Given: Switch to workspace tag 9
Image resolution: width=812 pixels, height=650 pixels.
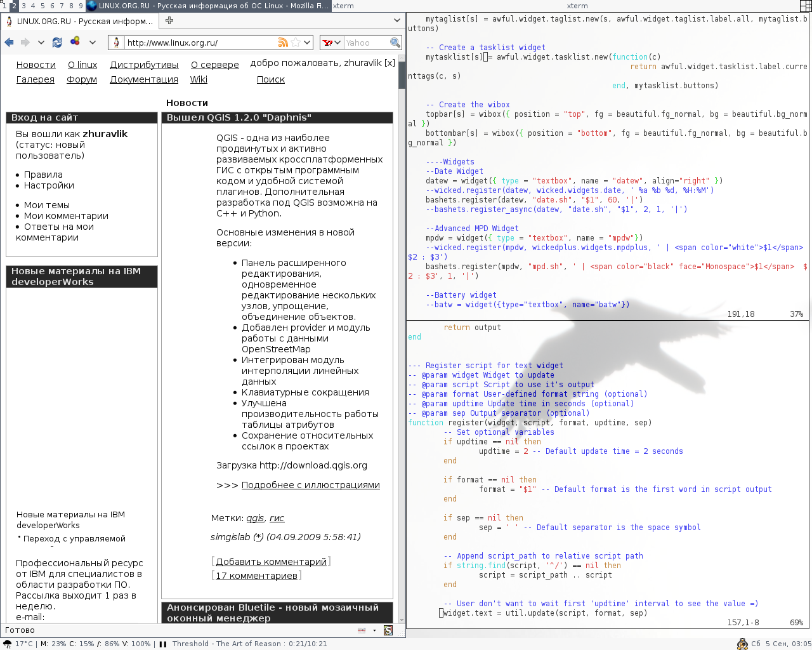Looking at the screenshot, I should 81,6.
